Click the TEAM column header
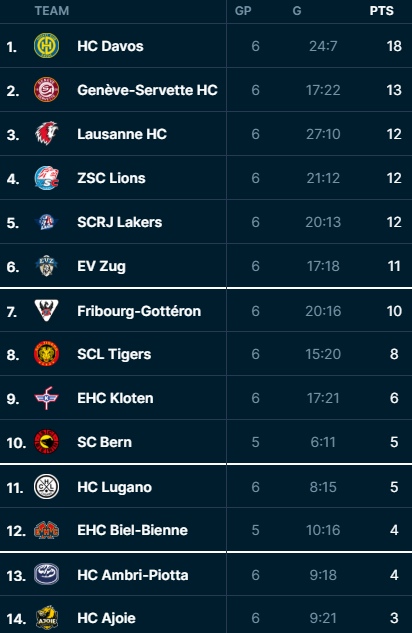 tap(52, 10)
